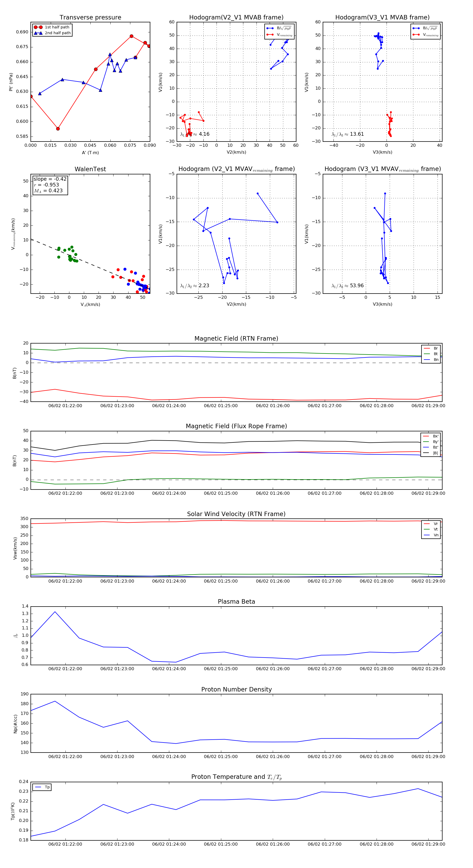Click the lowest red point in Transverse pressure
Image resolution: width=473 pixels, height=868 pixels.
pyautogui.click(x=58, y=129)
